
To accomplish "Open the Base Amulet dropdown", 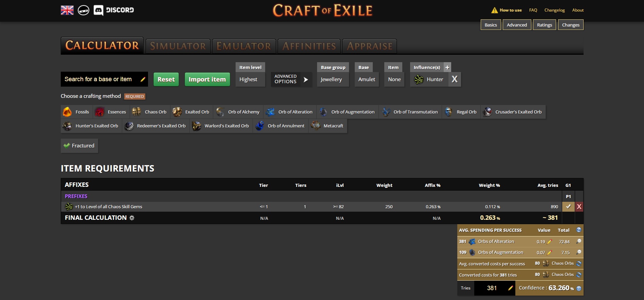I will pos(367,79).
